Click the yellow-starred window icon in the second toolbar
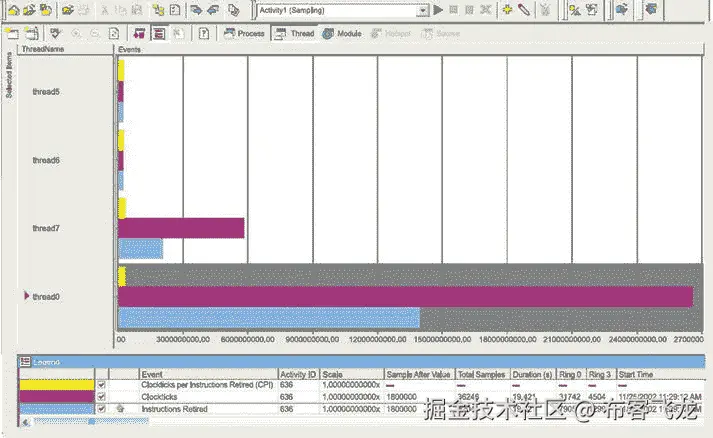Image resolution: width=713 pixels, height=438 pixels. tap(31, 33)
